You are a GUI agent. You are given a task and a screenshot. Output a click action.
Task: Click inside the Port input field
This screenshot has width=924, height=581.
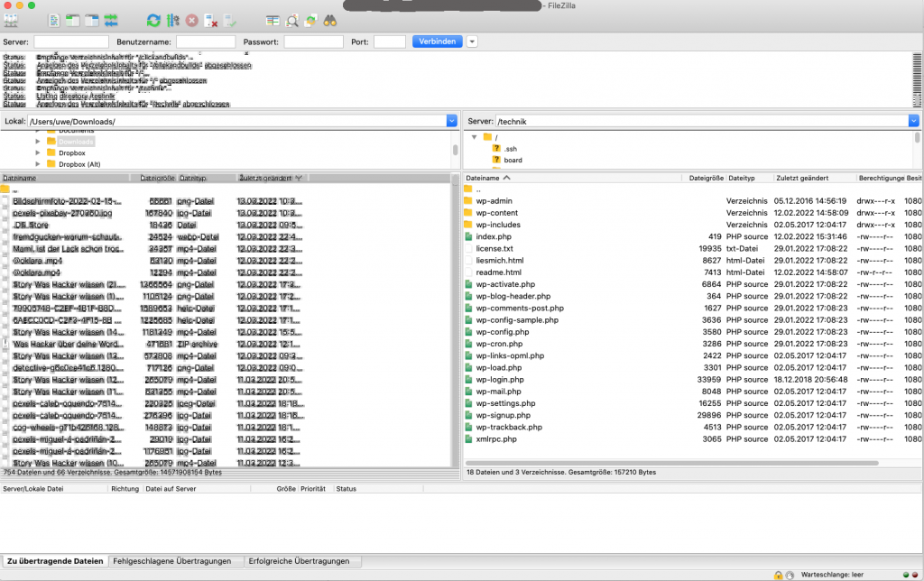point(389,41)
